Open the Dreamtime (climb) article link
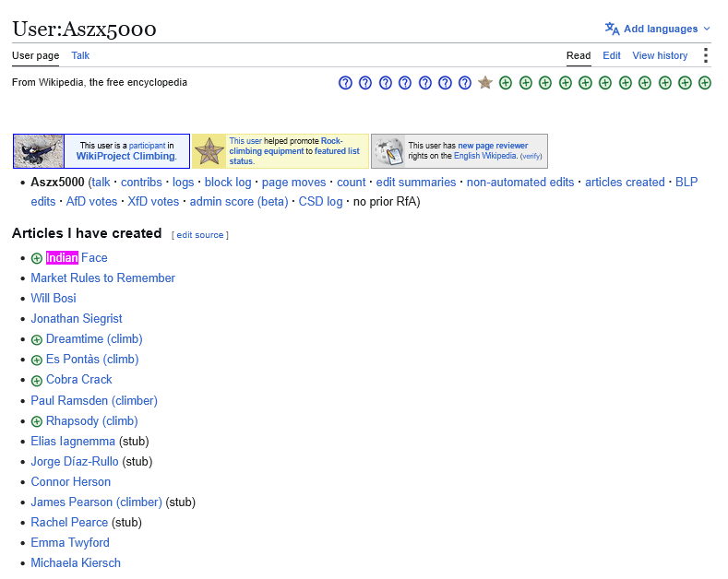Screen dimensions: 728x579 click(94, 339)
